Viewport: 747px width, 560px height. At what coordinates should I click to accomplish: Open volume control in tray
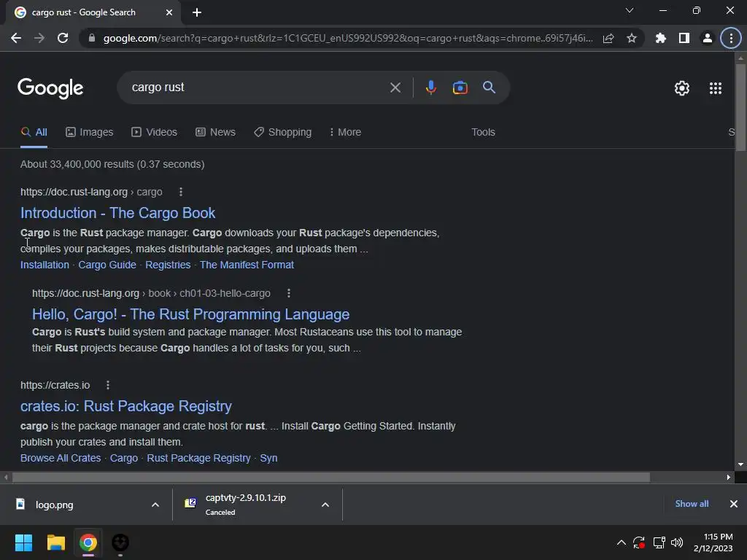(x=676, y=542)
